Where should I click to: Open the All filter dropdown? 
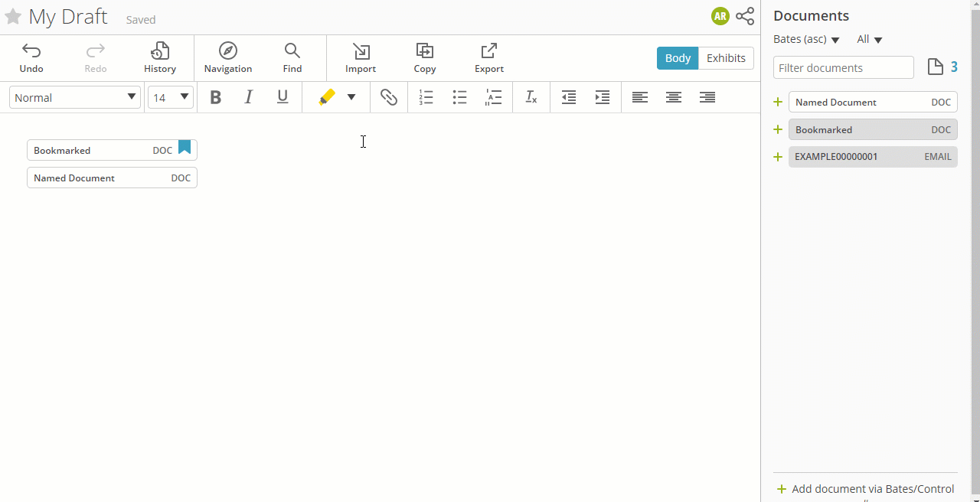(x=870, y=39)
